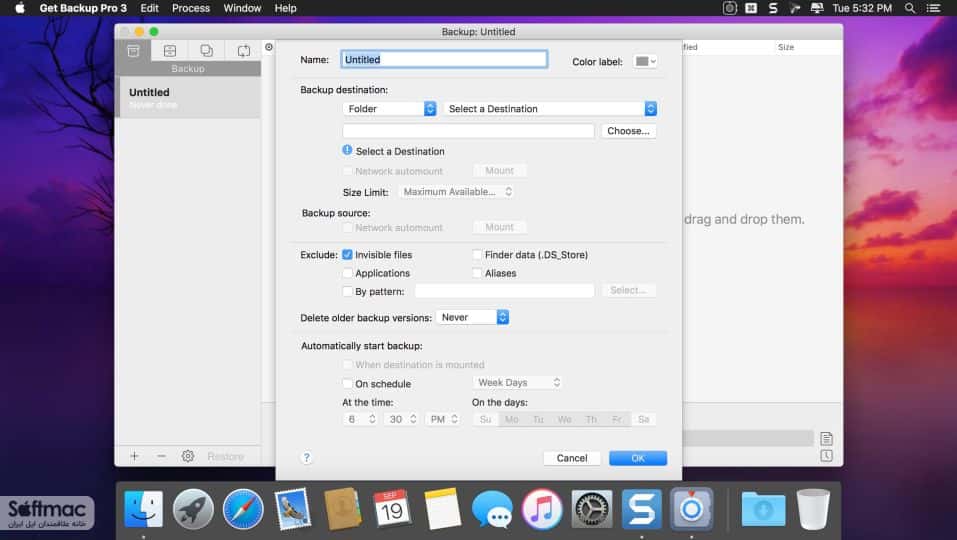Click the gear icon beside the tabs
Viewport: 957px width, 540px height.
tap(269, 47)
